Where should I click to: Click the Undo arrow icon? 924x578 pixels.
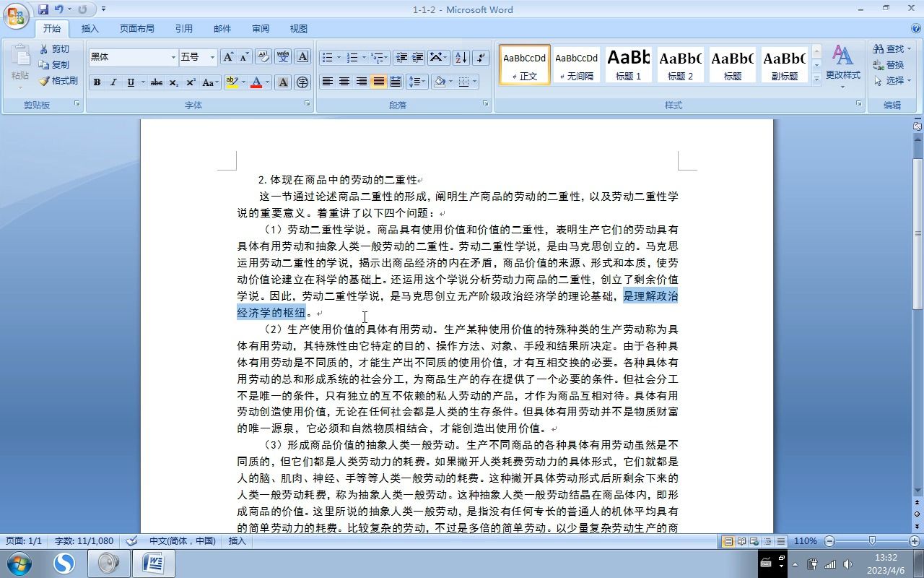(59, 9)
